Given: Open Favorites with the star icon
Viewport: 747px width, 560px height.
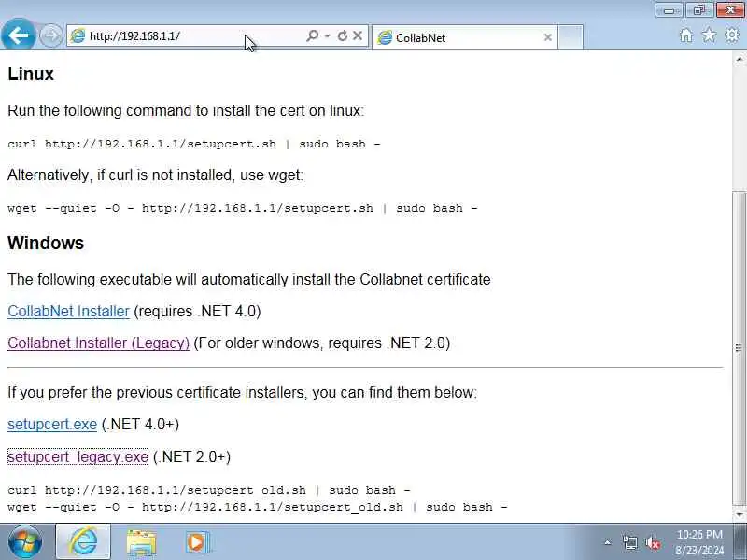Looking at the screenshot, I should pyautogui.click(x=709, y=35).
